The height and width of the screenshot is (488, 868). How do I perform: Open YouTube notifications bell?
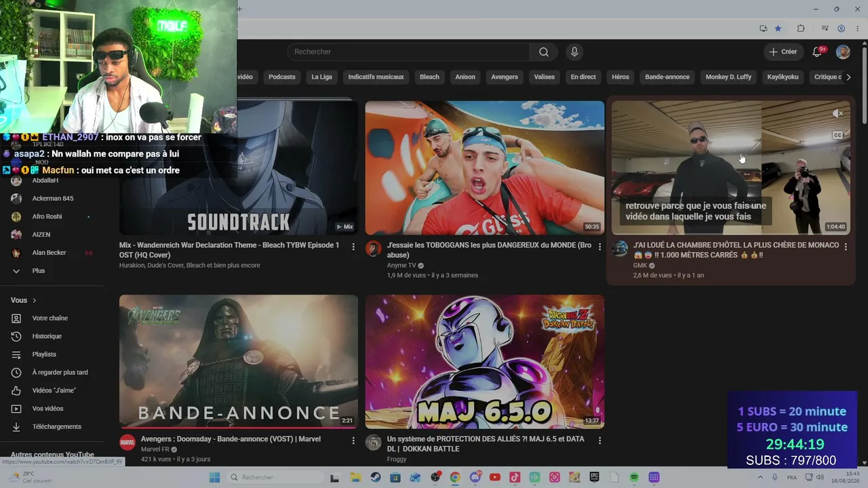click(817, 52)
